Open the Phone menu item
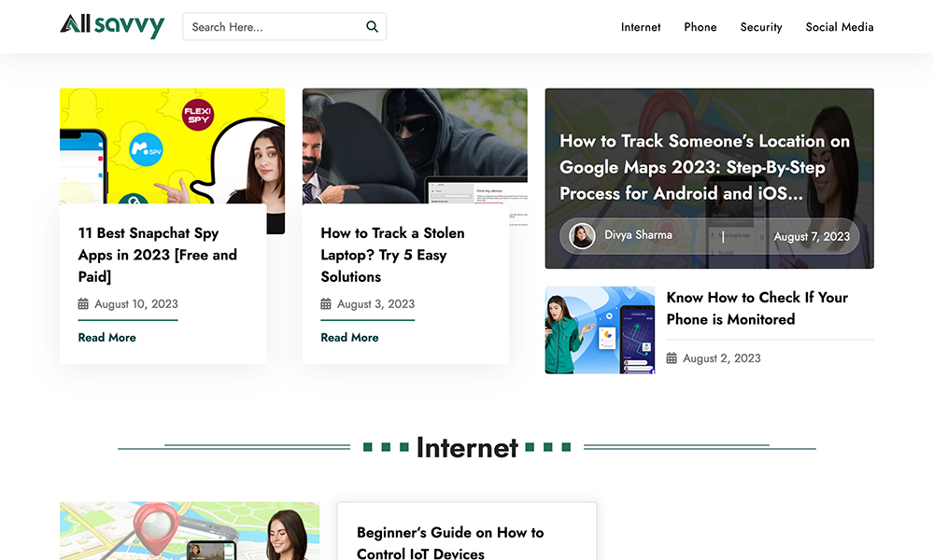Viewport: 934px width, 560px height. (700, 27)
